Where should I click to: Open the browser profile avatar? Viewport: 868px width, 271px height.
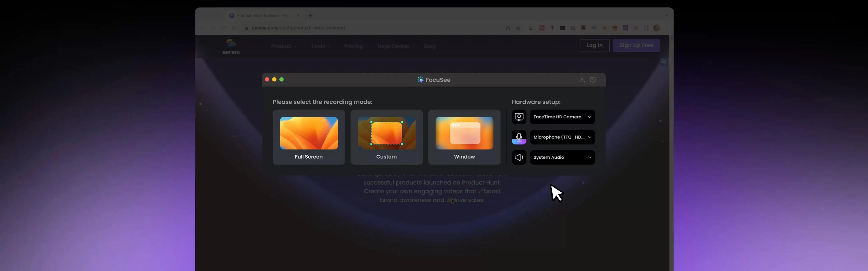[x=656, y=28]
